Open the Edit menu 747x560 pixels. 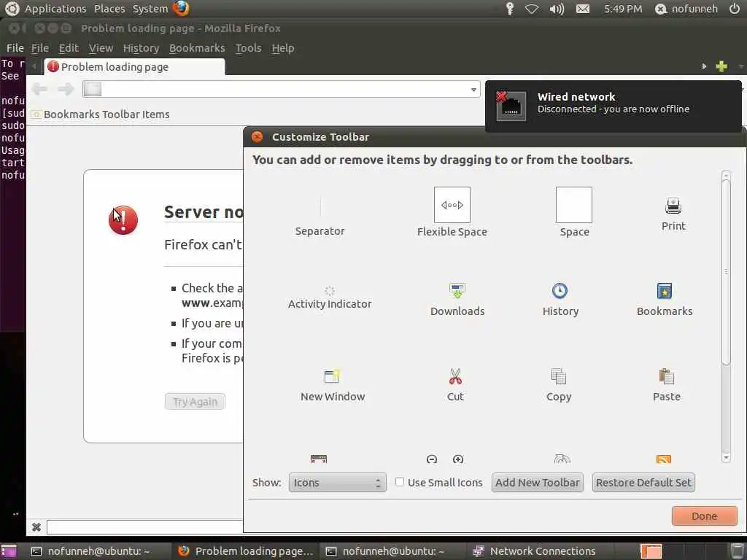pos(69,48)
